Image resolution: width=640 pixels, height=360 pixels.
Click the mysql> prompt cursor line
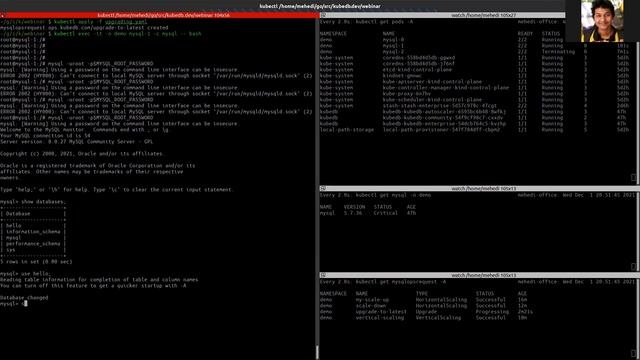[x=13, y=304]
